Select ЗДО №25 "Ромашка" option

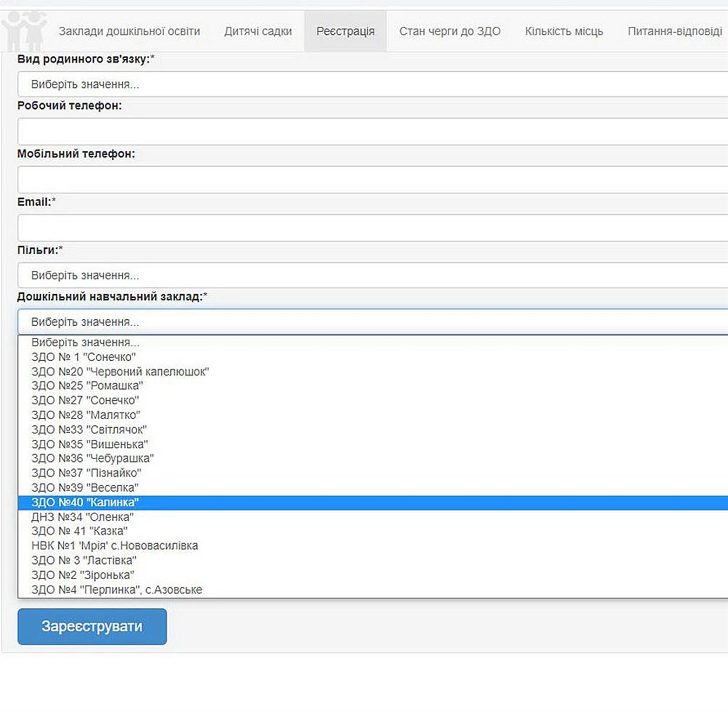click(373, 386)
